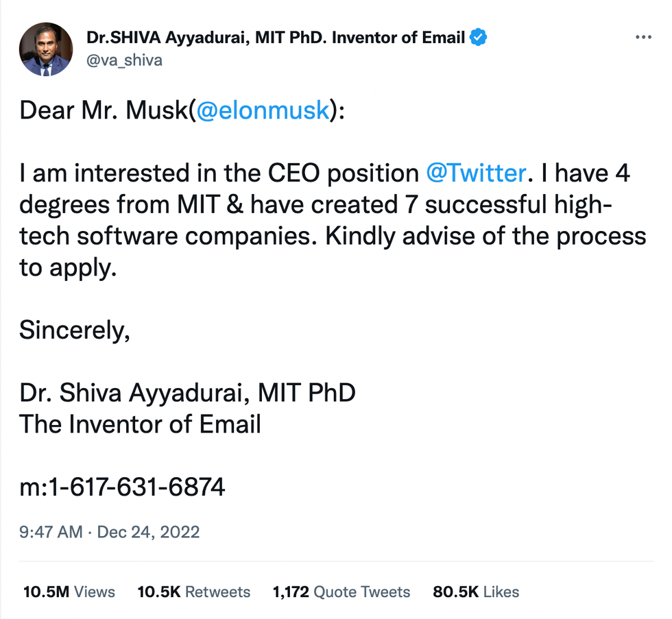Click the blue verified badge
672x619 pixels.
point(478,38)
